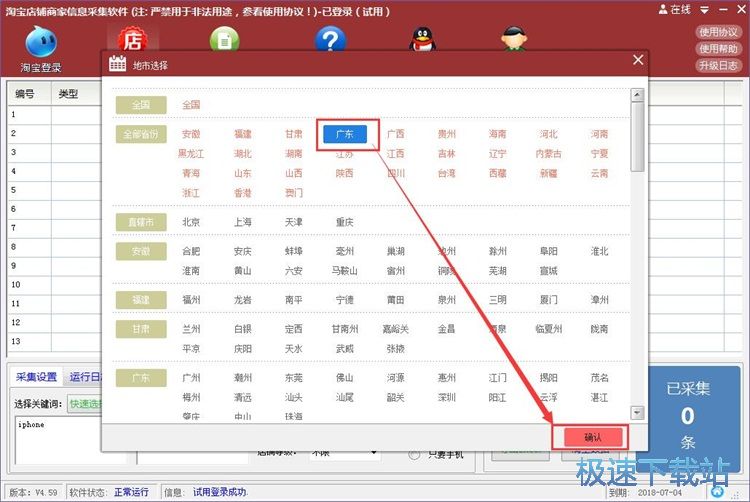750x502 pixels.
Task: Click the 确认 confirm button
Action: (593, 437)
